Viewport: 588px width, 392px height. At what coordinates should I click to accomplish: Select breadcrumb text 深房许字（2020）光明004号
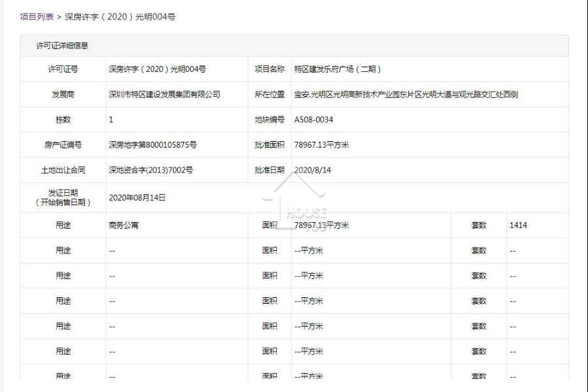point(120,17)
